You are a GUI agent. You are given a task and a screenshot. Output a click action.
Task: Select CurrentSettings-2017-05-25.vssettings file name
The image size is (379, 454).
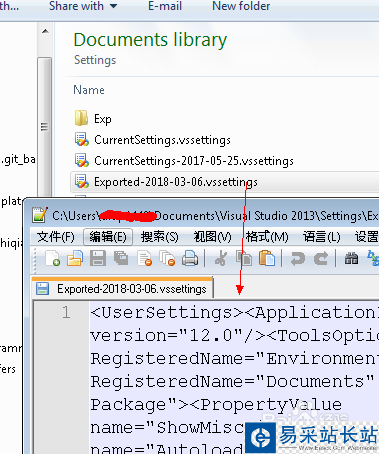[x=194, y=161]
